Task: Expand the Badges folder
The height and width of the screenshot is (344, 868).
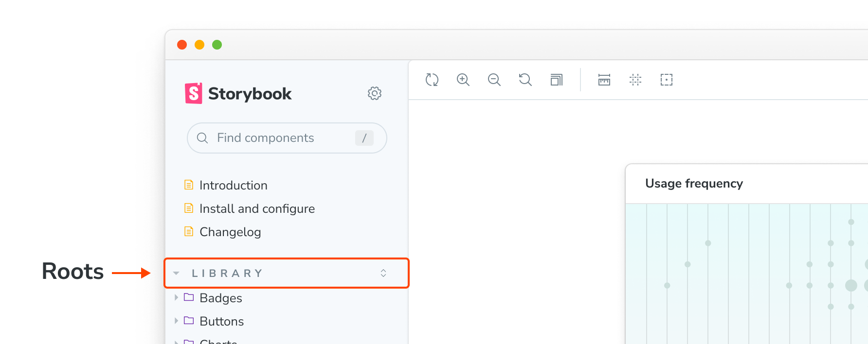Action: [x=220, y=298]
